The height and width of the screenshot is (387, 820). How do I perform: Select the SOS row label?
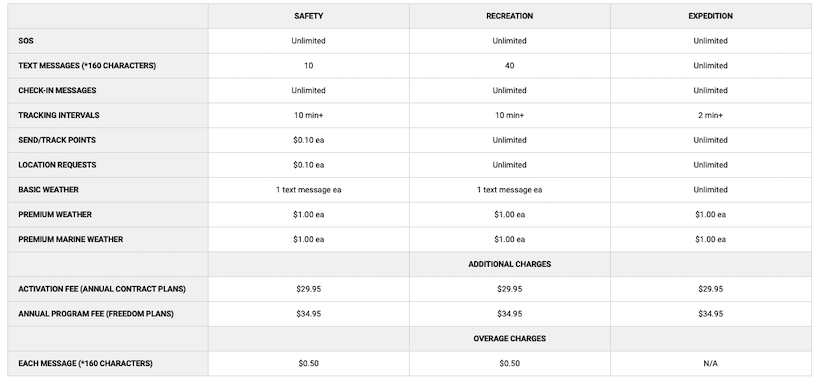click(x=26, y=41)
